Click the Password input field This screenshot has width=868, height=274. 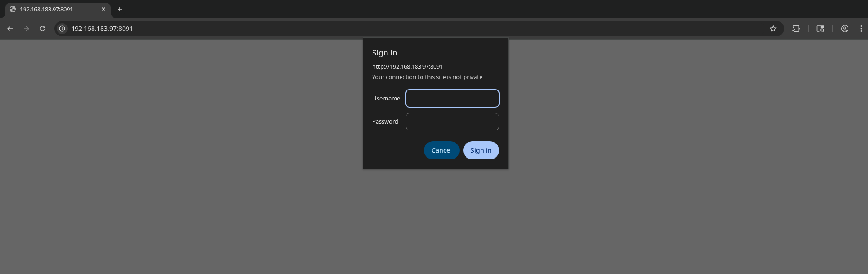[452, 121]
